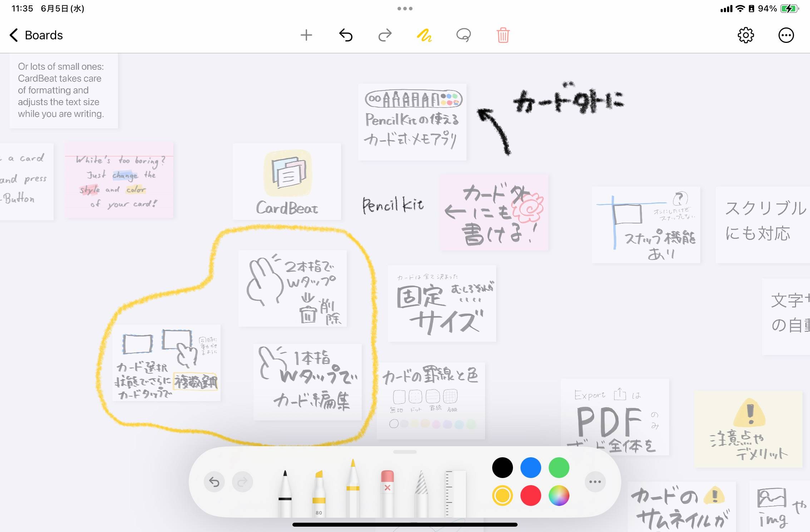Go back to Boards
The width and height of the screenshot is (810, 532).
(x=36, y=35)
